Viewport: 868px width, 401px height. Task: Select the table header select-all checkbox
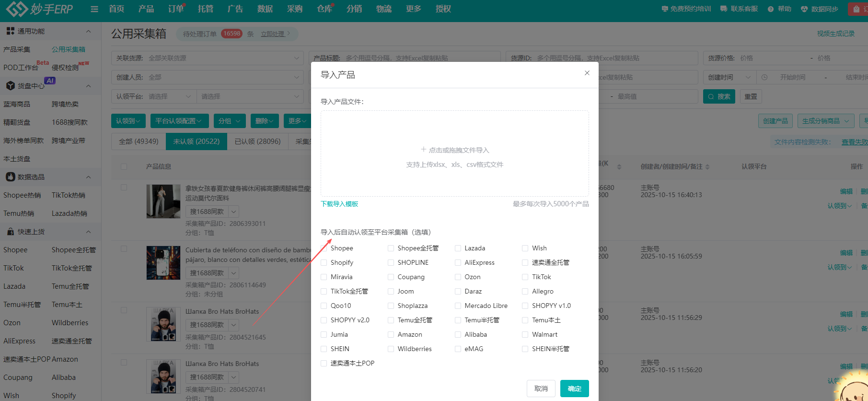click(x=124, y=166)
